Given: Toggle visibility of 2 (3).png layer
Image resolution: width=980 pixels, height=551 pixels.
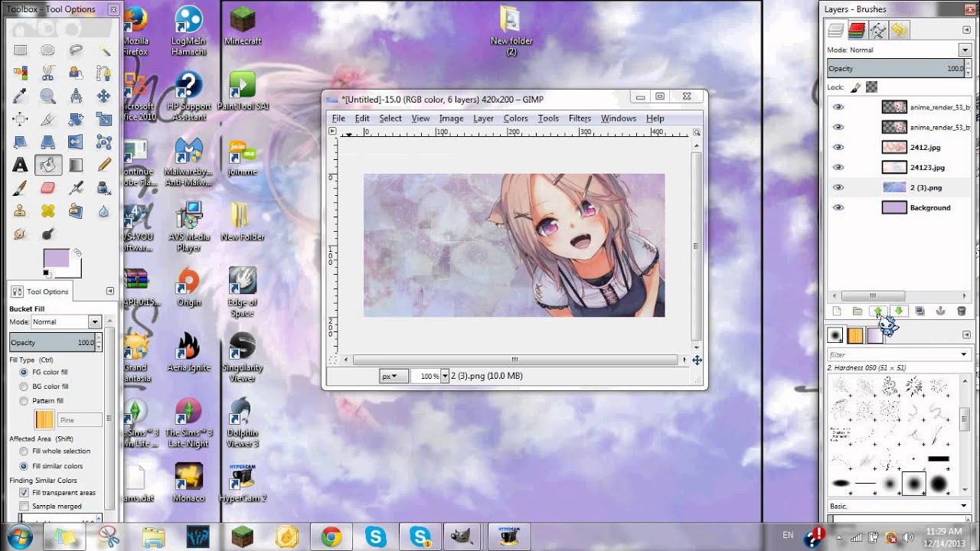Looking at the screenshot, I should (838, 187).
